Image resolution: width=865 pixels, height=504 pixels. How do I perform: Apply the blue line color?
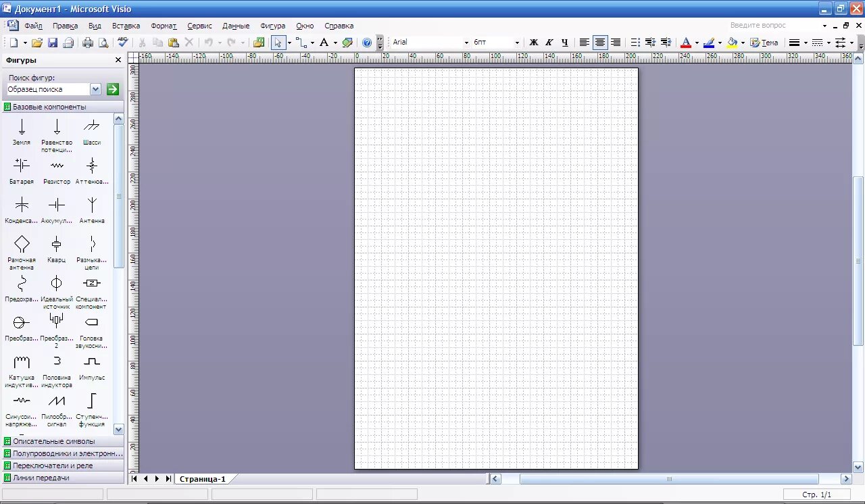[x=708, y=43]
